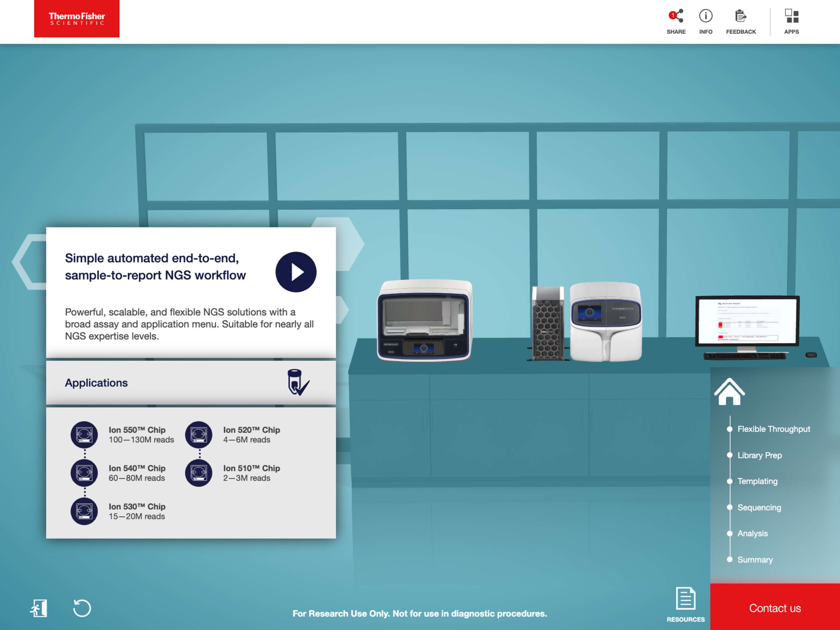This screenshot has height=630, width=840.
Task: Click the Sequencing timeline dot
Action: 730,507
